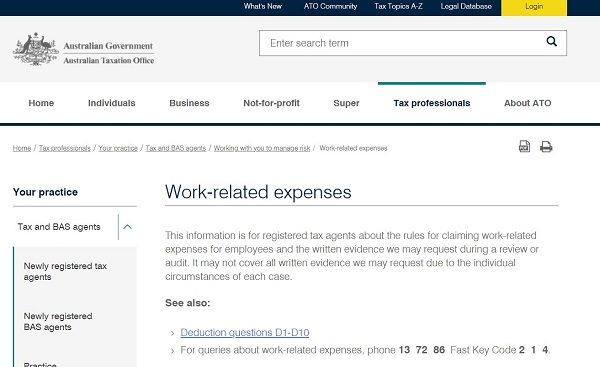Click the Australian Taxation Office logo

point(83,49)
